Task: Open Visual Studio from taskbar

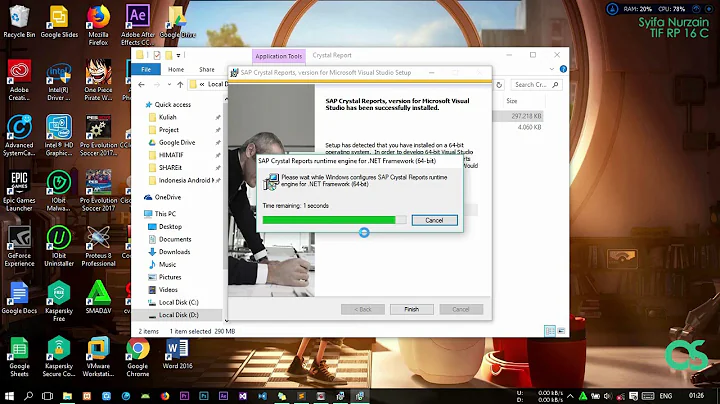Action: (243, 396)
